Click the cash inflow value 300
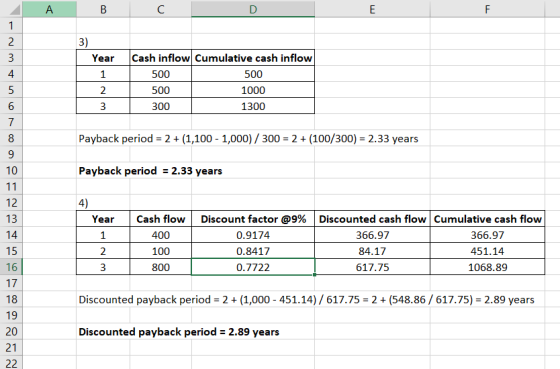This screenshot has width=560, height=369. (x=161, y=106)
